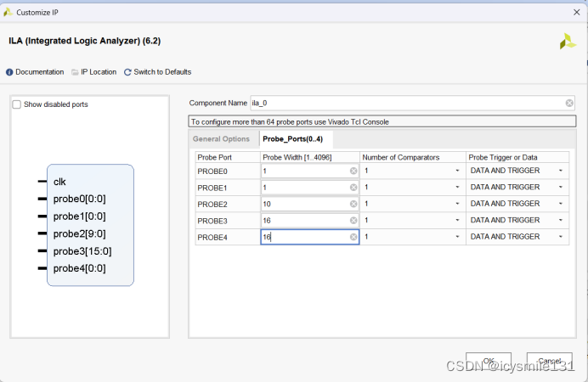Viewport: 588px width, 382px height.
Task: Click the PROBE2 row label
Action: pyautogui.click(x=212, y=204)
